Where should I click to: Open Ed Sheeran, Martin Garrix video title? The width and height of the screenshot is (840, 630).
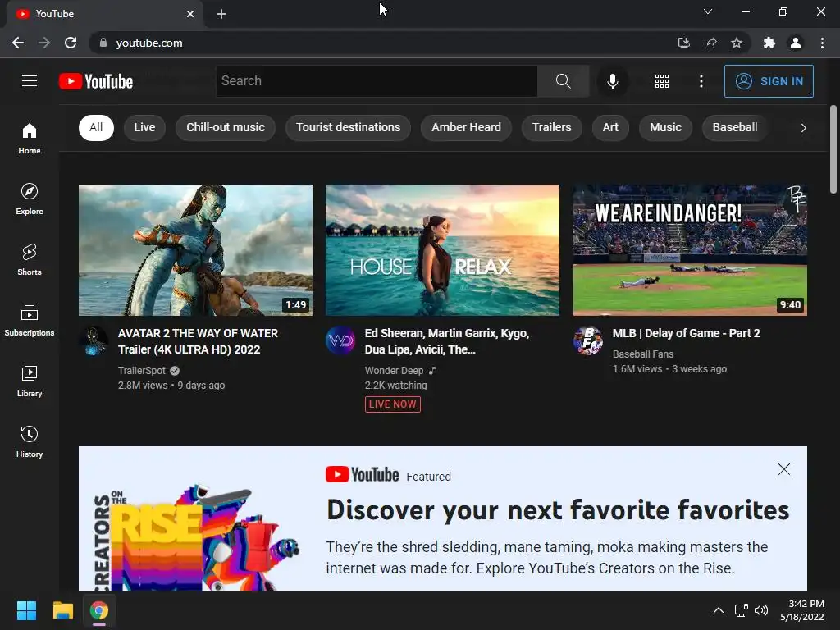click(x=447, y=341)
